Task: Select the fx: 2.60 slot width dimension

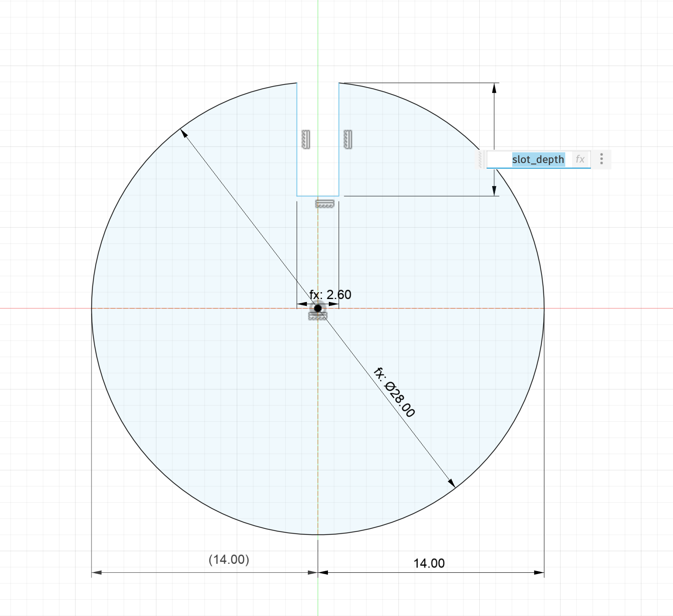Action: click(x=330, y=294)
